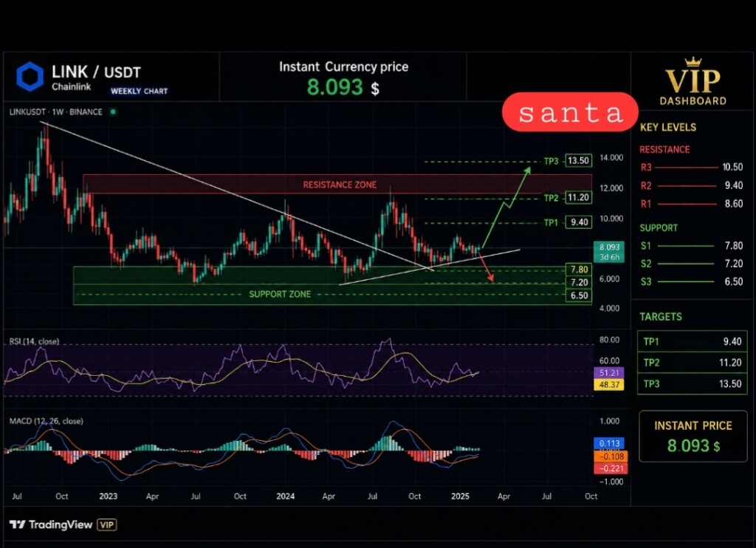The height and width of the screenshot is (548, 756).
Task: Click the MACD (12, 26, close) label
Action: (x=47, y=421)
